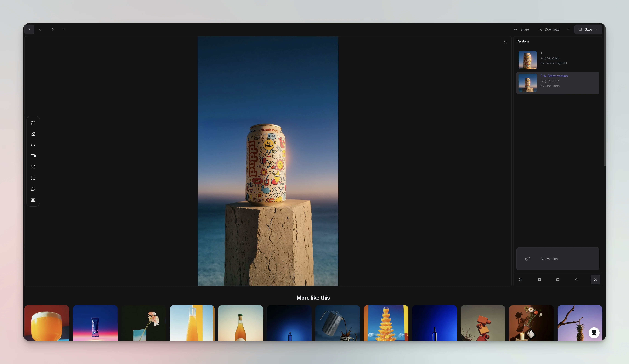Expand the navigation history chevron
629x364 pixels.
pyautogui.click(x=64, y=29)
